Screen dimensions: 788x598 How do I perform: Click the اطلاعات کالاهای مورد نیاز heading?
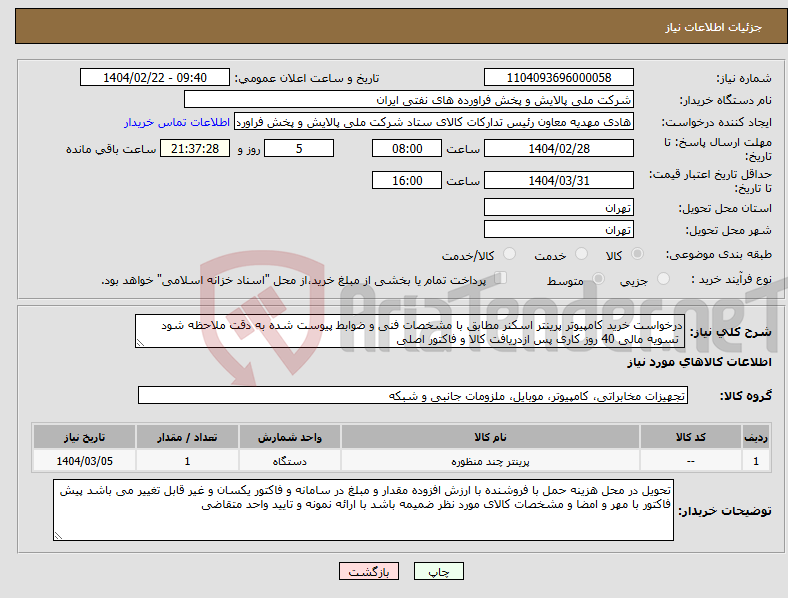point(699,362)
